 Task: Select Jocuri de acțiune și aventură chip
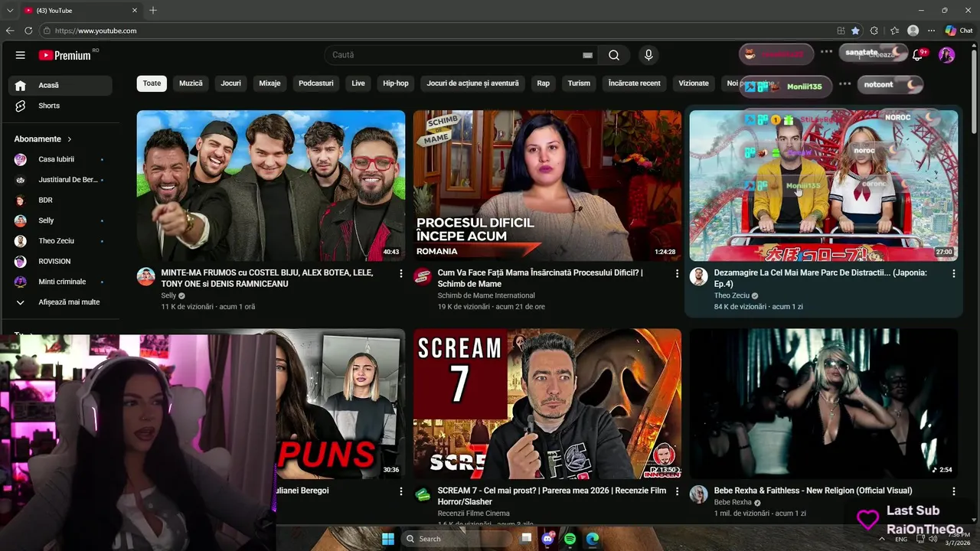472,83
